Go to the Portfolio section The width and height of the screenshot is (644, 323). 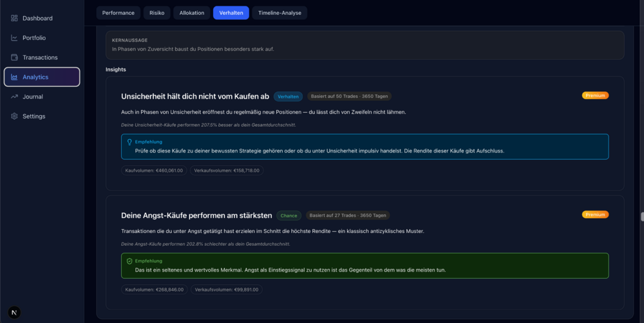coord(42,38)
